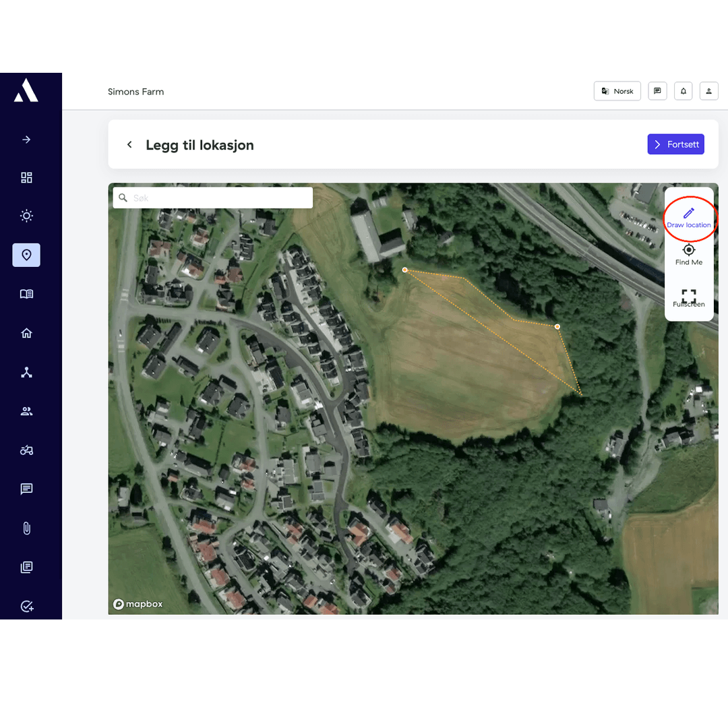Select the Draw location tool
Image resolution: width=728 pixels, height=728 pixels.
coord(688,218)
